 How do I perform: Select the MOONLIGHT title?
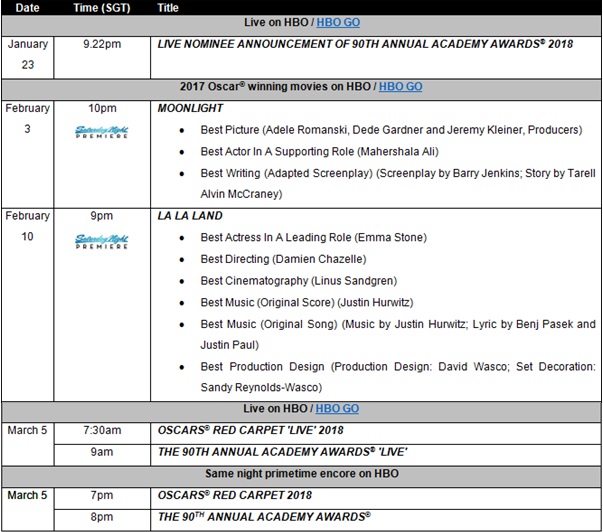pos(190,108)
